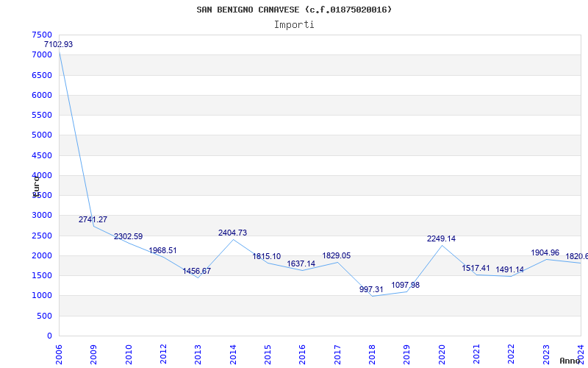
Task: Click year 2024 on the x-axis
Action: 581,354
